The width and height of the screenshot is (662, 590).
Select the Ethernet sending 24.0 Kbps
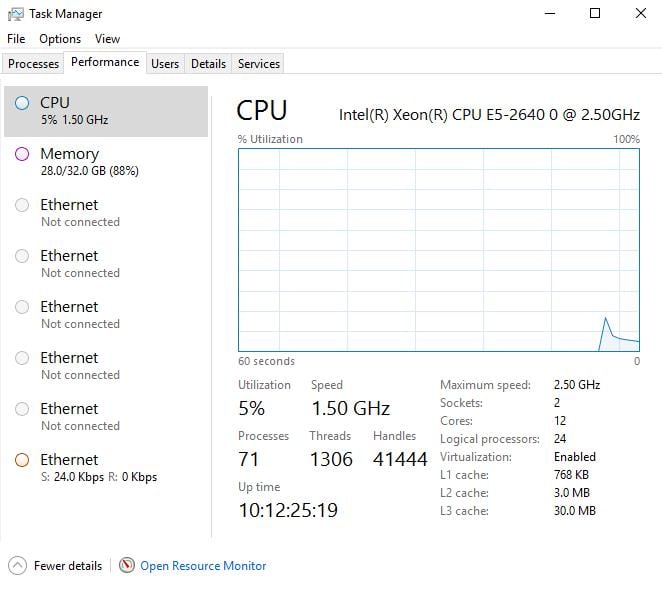click(106, 468)
